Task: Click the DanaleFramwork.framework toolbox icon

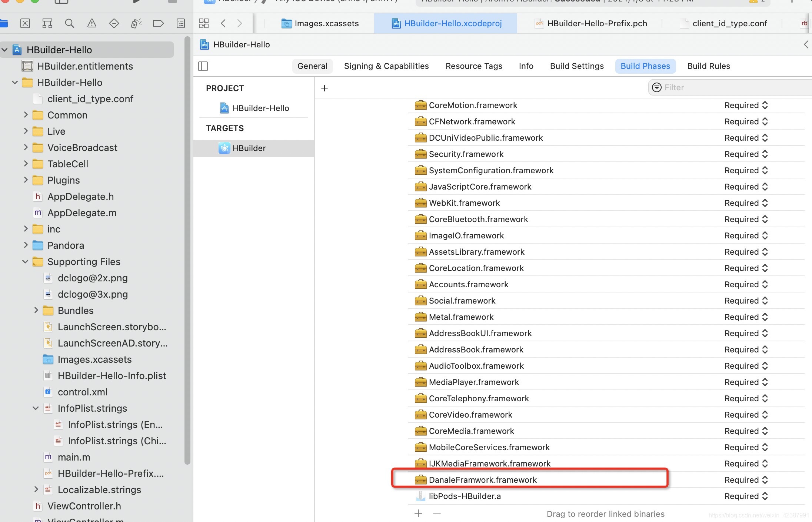Action: (x=420, y=480)
